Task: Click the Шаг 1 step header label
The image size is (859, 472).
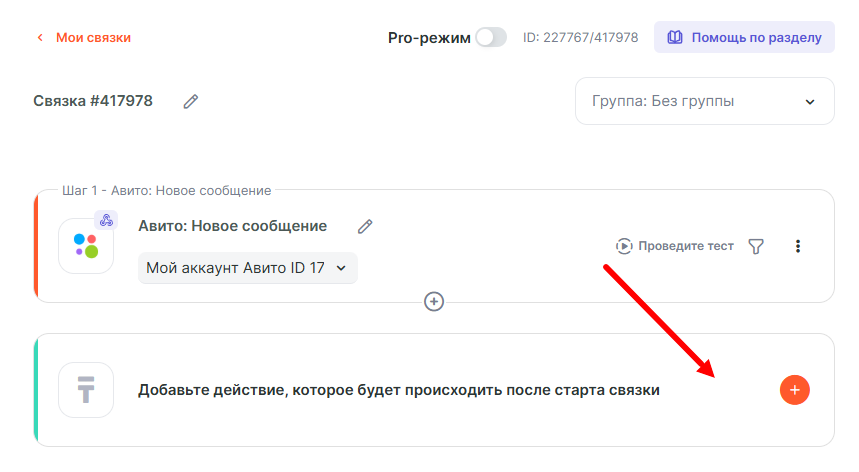Action: [x=167, y=190]
